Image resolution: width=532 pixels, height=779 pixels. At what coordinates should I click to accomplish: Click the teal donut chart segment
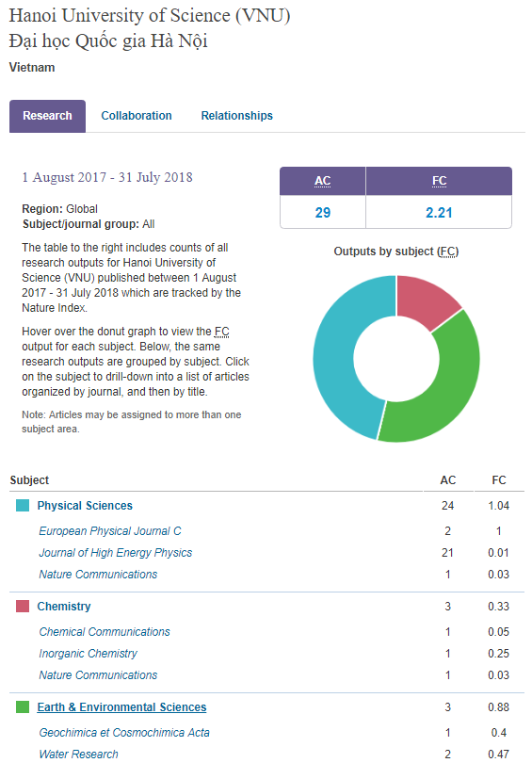(x=334, y=358)
